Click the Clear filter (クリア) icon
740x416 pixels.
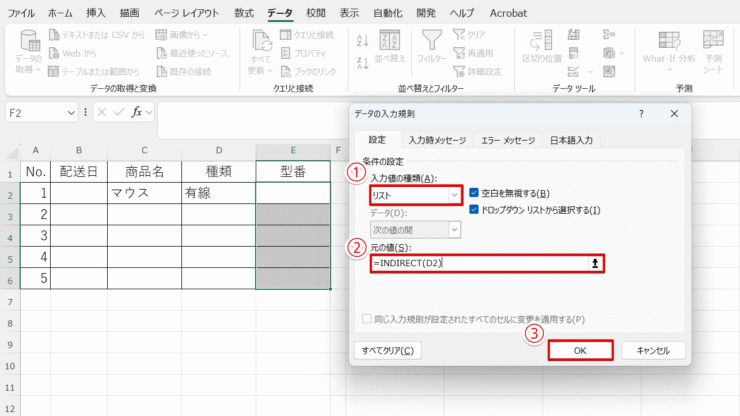459,34
